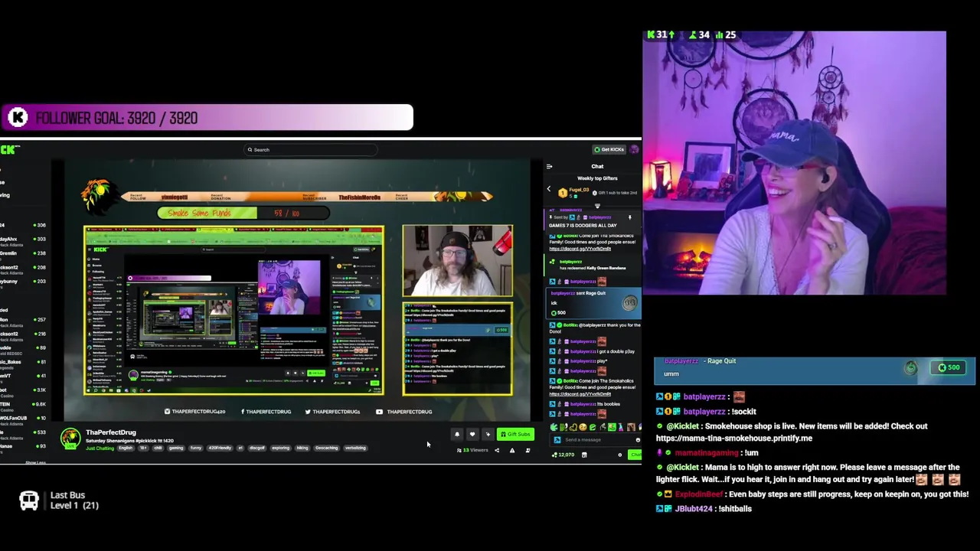This screenshot has width=980, height=551.
Task: Click ExplodinBeef username in chat
Action: coord(699,494)
